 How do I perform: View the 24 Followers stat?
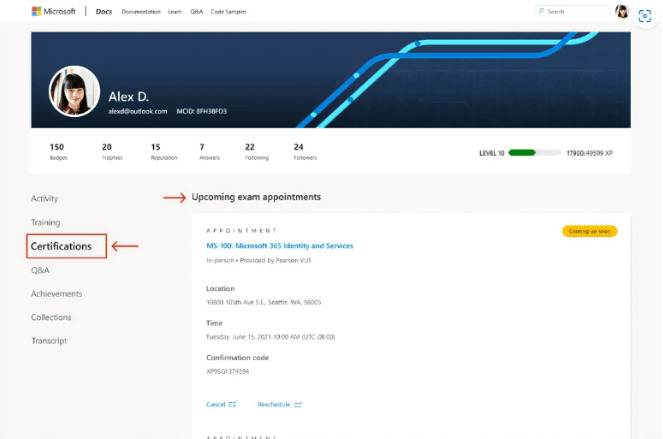[x=305, y=151]
